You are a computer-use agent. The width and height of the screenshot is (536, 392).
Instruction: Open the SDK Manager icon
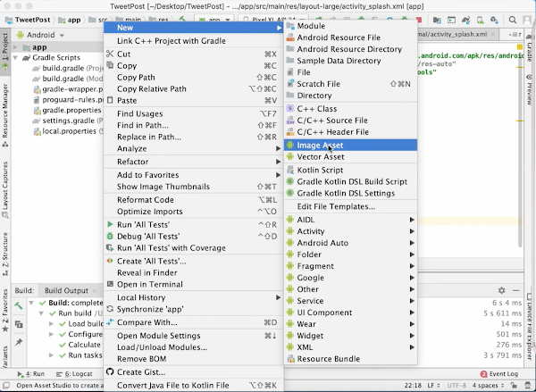coord(494,20)
